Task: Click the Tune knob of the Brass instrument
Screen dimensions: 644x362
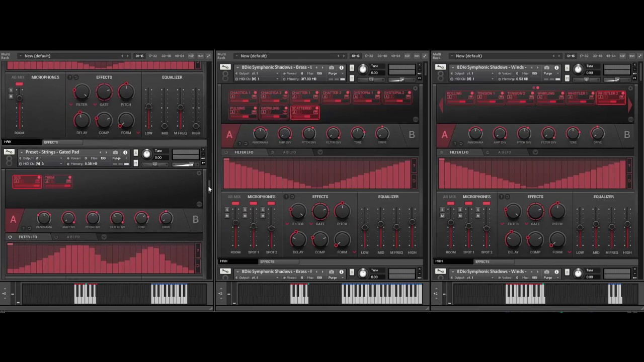Action: 363,69
